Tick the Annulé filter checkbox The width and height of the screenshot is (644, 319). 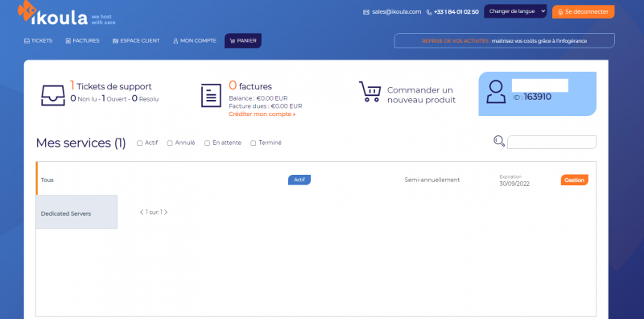coord(170,143)
